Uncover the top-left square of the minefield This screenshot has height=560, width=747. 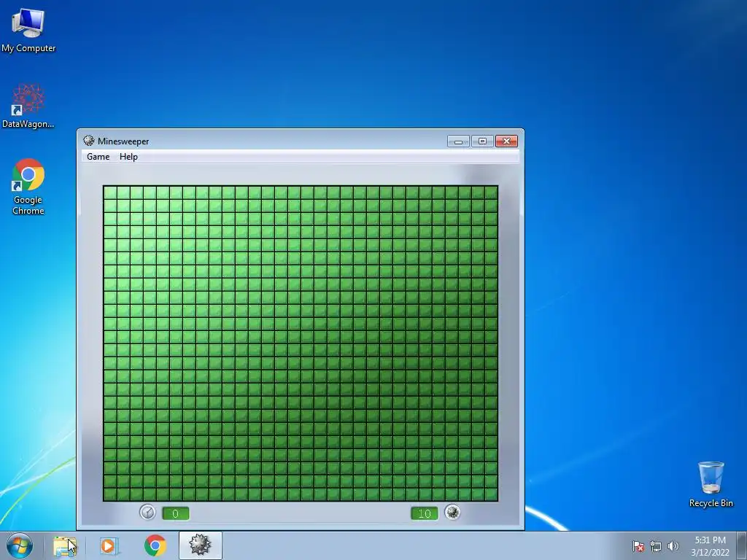click(111, 192)
